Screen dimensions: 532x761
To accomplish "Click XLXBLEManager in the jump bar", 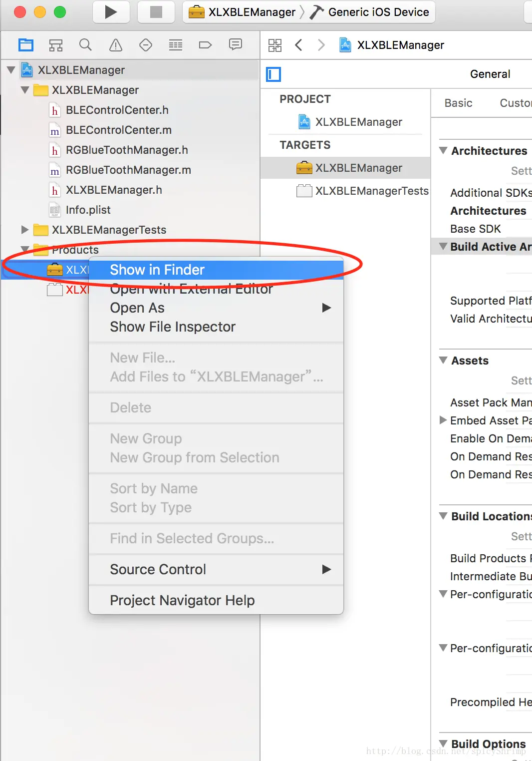I will (392, 45).
